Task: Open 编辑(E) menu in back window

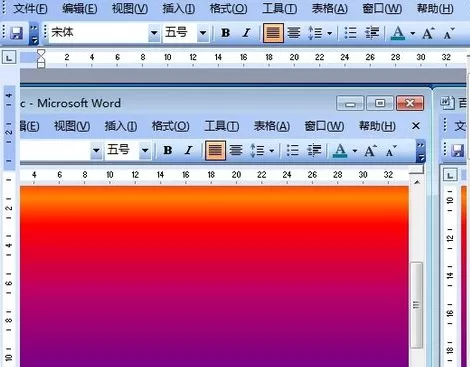Action: coord(80,8)
